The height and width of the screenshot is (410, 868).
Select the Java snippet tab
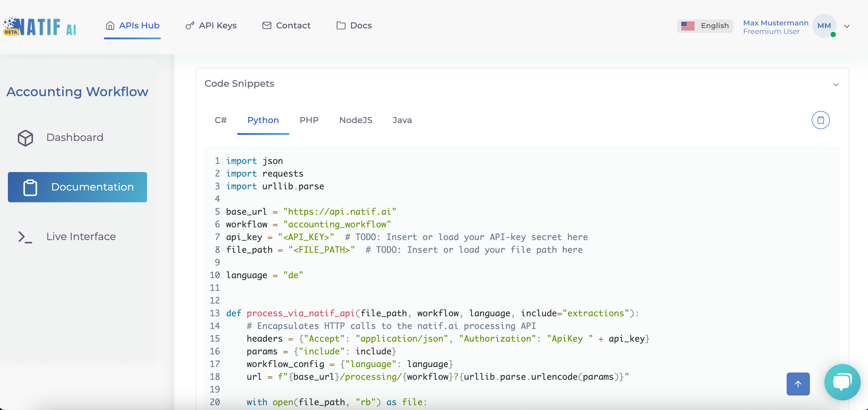coord(402,120)
